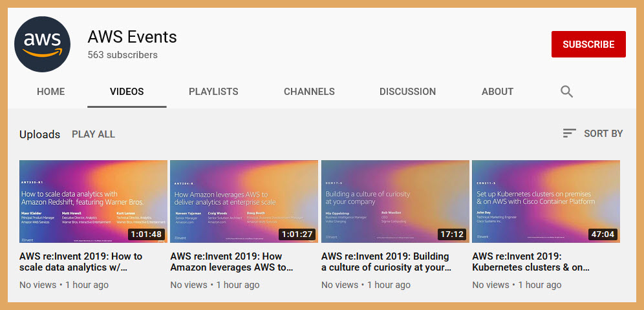Click 'No views • 1 hour ago' under Kubernetes video

(x=517, y=285)
